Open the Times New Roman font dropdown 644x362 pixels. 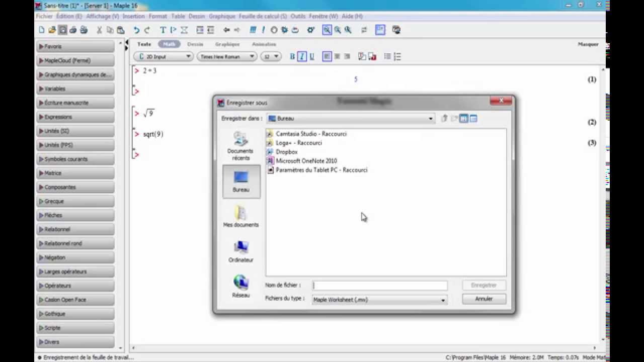[x=227, y=57]
